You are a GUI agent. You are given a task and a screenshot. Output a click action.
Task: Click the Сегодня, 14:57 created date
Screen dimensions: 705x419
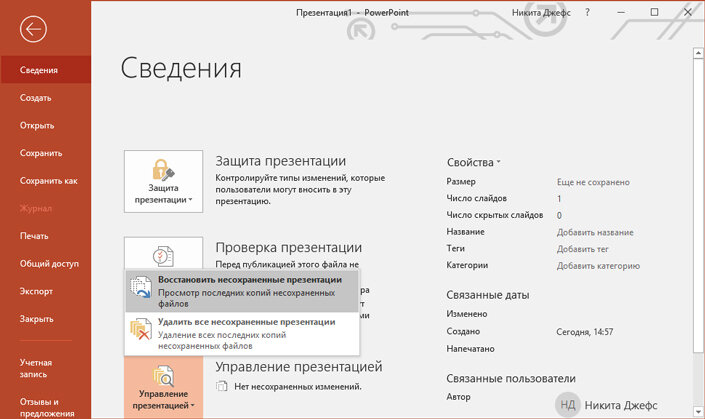585,332
